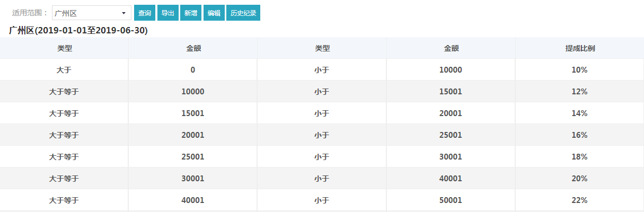Screen dimensions: 644x212
Task: Select the first 类型 column header
Action: (65, 48)
